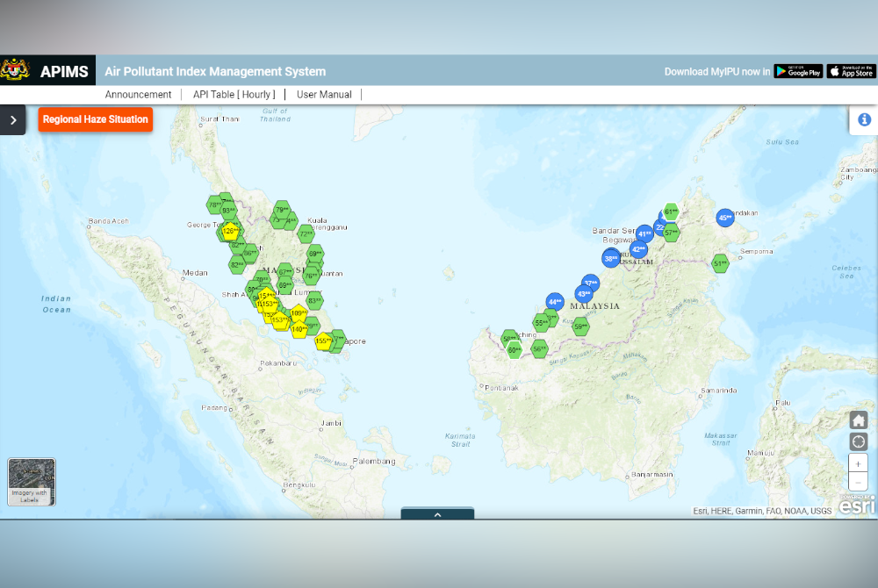Select the blue 38 marker near Bandar Seri Begawan
This screenshot has height=588, width=878.
point(610,258)
